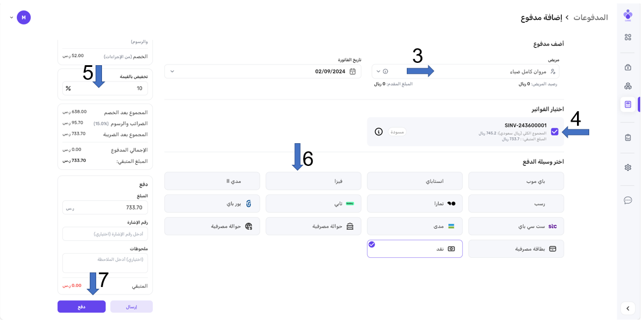Open the dashboard grid icon in sidebar

[x=628, y=37]
